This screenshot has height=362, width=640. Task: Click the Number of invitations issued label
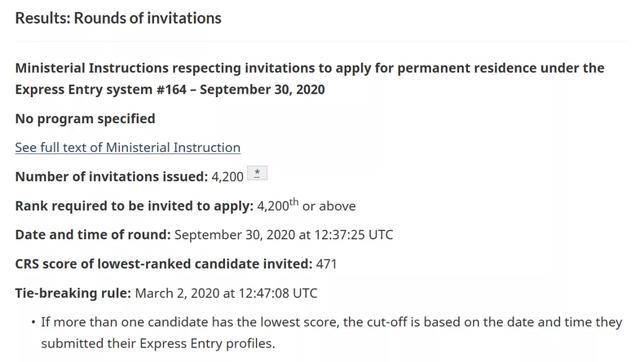pyautogui.click(x=112, y=177)
